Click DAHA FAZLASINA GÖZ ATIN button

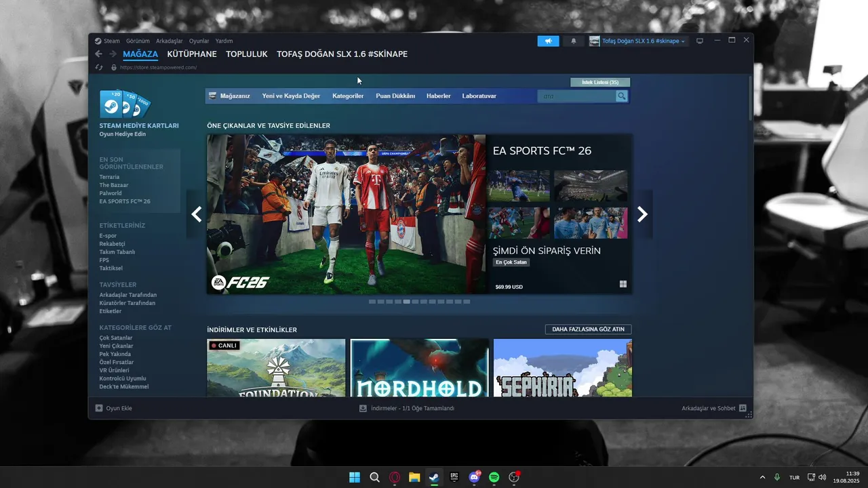coord(588,329)
